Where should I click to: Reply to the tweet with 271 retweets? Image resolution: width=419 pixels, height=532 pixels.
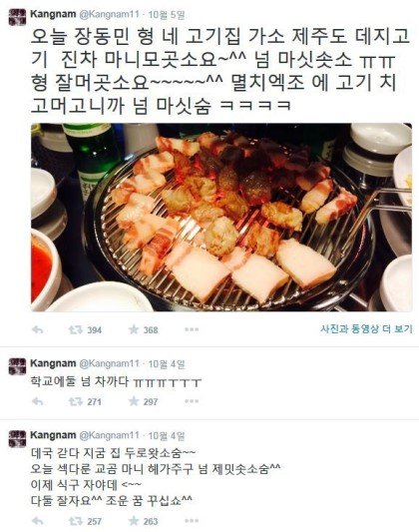click(x=37, y=401)
